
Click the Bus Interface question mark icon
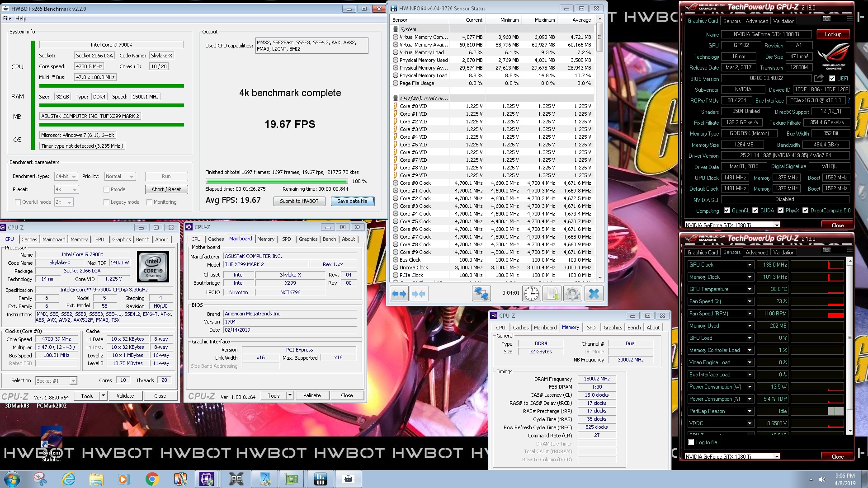click(849, 100)
